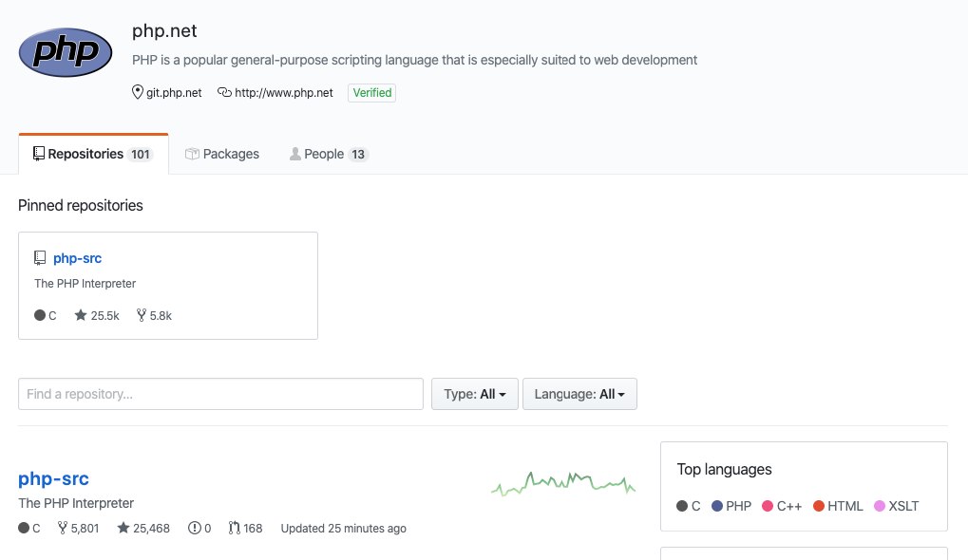Click the 'Updated 25 minutes ago' text

[x=343, y=528]
